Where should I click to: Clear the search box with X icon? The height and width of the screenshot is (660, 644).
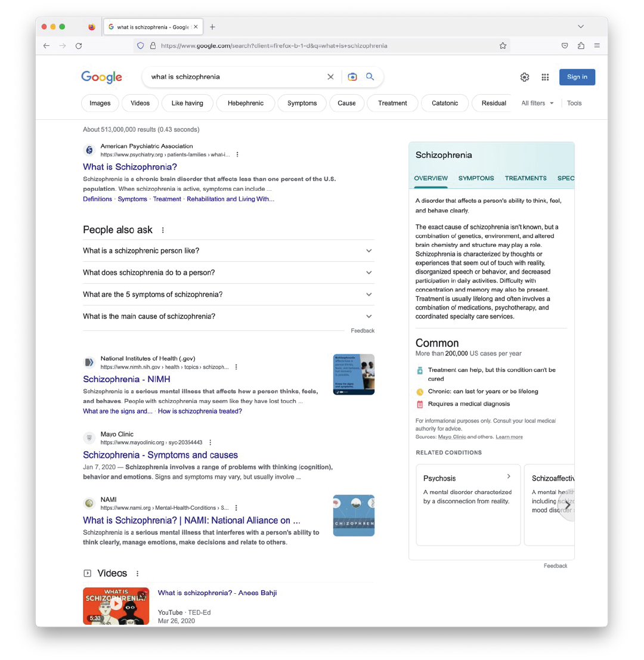tap(330, 77)
